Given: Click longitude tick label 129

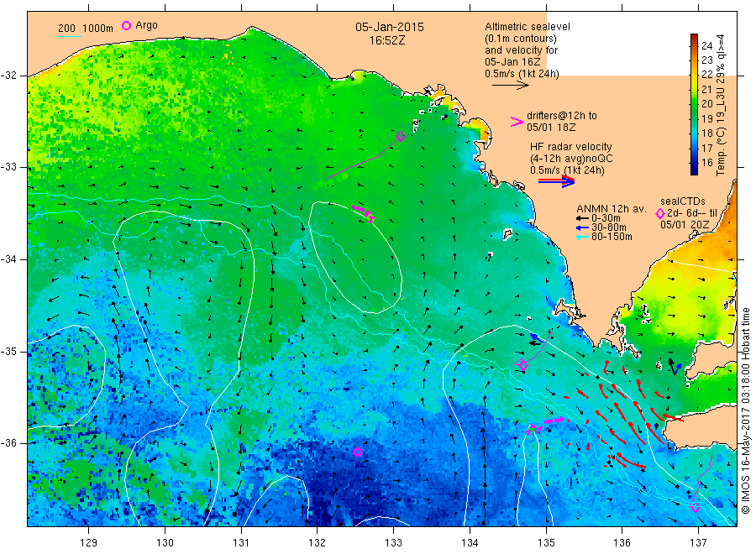Looking at the screenshot, I should click(x=89, y=543).
